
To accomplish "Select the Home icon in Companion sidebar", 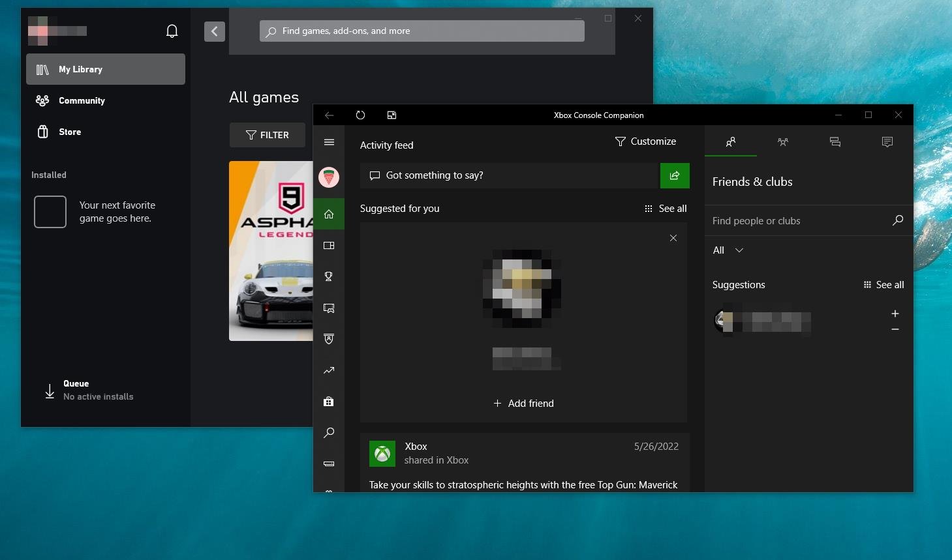I will (x=329, y=214).
